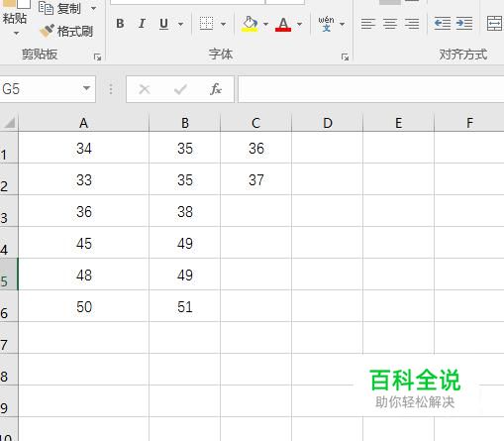Select column A header
Viewport: 504px width, 441px height.
click(x=84, y=123)
